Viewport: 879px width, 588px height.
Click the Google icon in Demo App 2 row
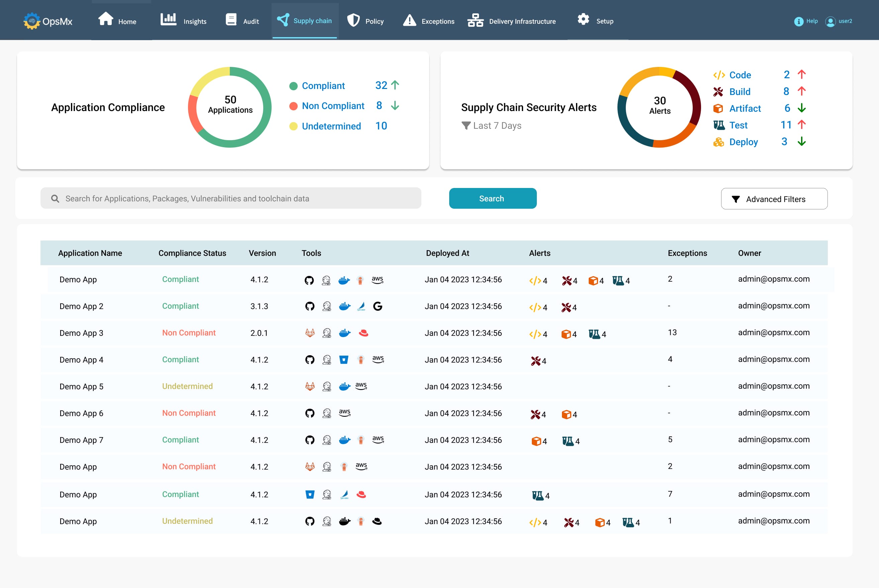click(377, 306)
